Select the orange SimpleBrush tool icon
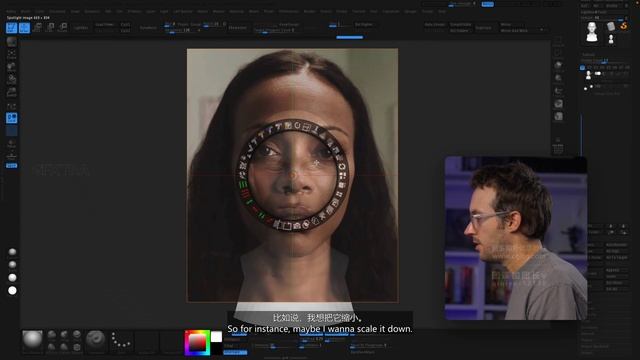The image size is (640, 360). pos(624,26)
